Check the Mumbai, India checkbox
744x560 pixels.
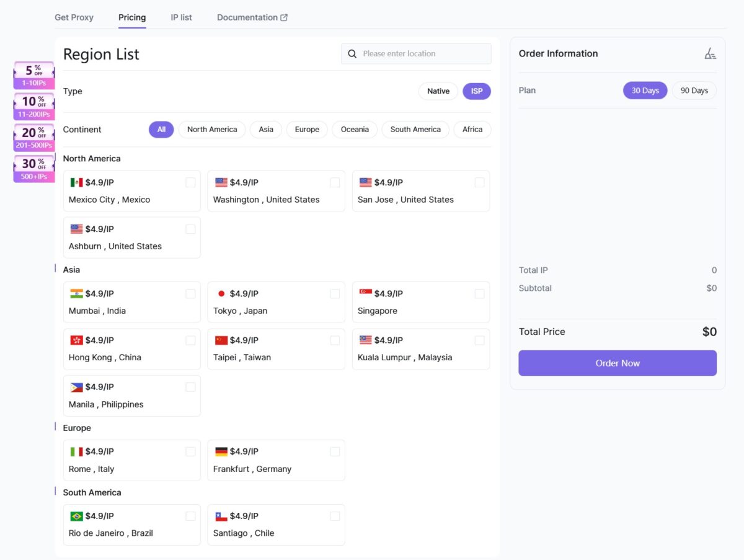[190, 293]
